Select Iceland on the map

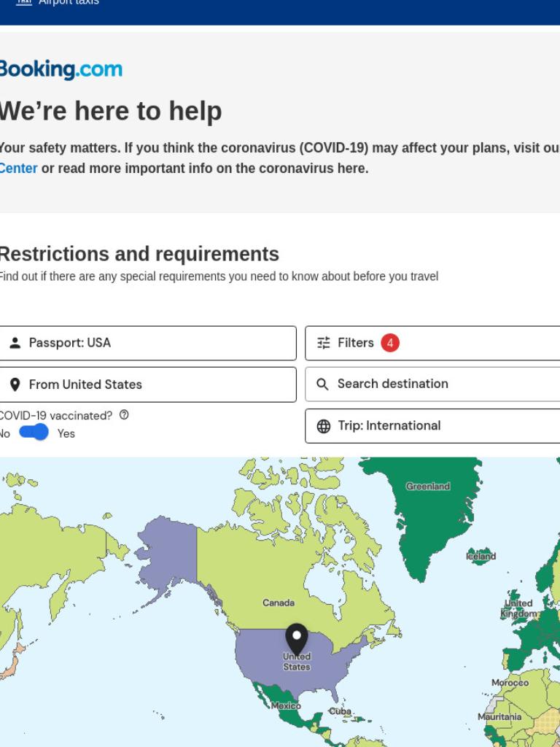pyautogui.click(x=481, y=557)
